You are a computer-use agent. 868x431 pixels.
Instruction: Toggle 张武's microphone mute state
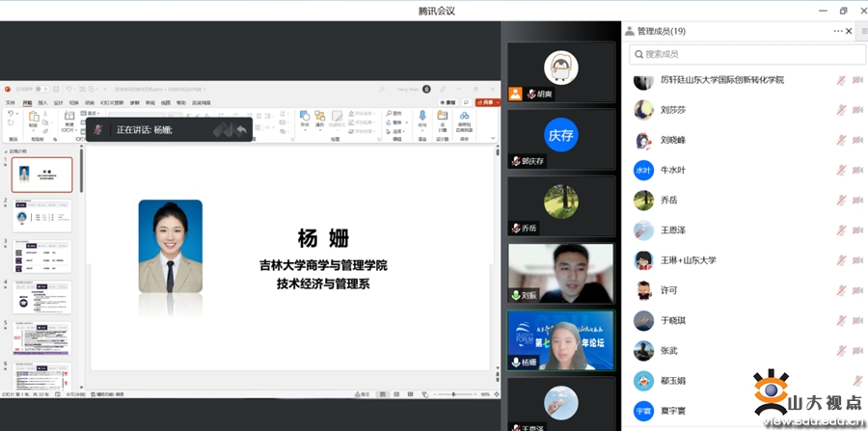tap(841, 351)
